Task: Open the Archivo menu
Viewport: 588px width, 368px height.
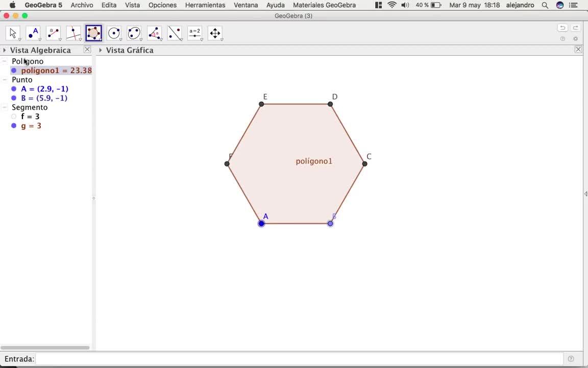Action: [x=82, y=5]
